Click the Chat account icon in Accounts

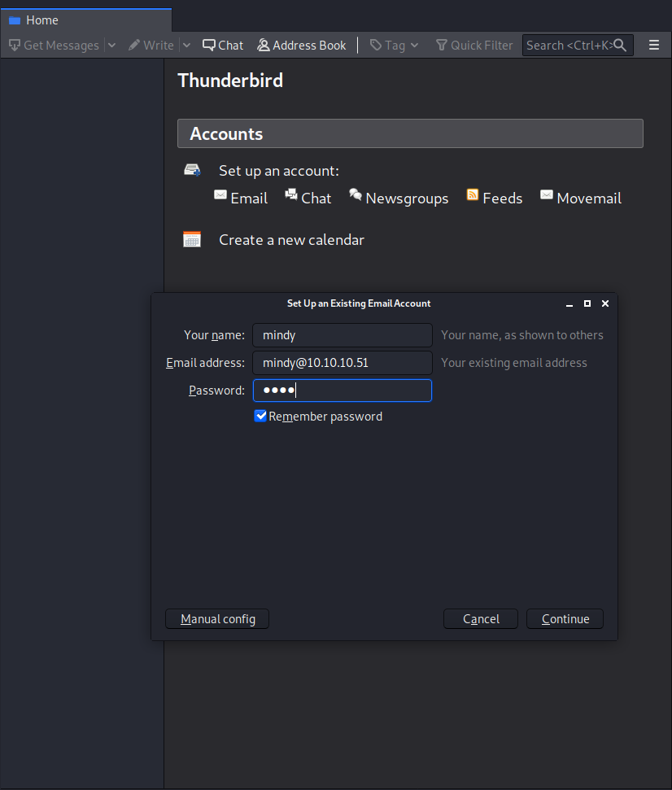tap(291, 194)
